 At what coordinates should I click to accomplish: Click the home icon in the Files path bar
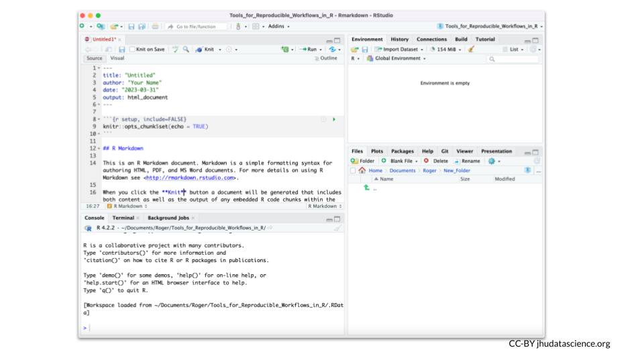coord(362,170)
